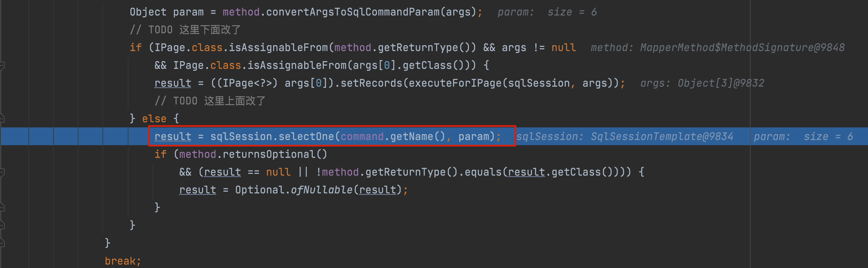Open inline hint sqlSession: SqlSessionTemplate@9834

625,136
